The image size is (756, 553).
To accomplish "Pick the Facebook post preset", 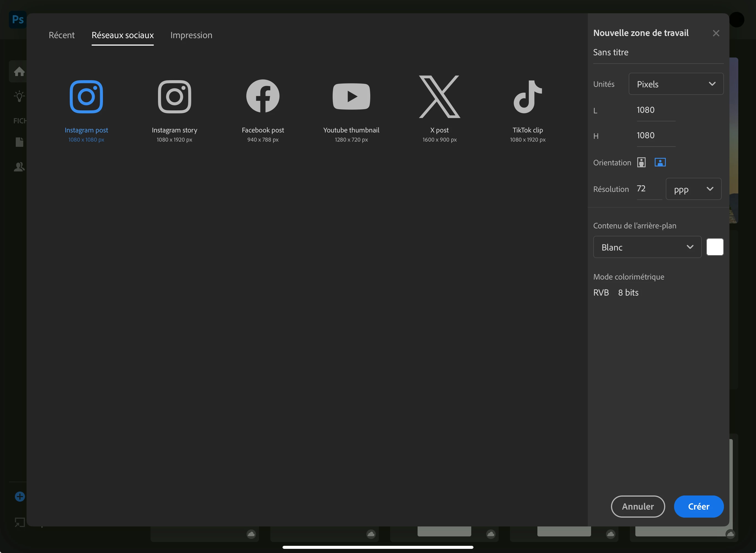I will pyautogui.click(x=263, y=97).
